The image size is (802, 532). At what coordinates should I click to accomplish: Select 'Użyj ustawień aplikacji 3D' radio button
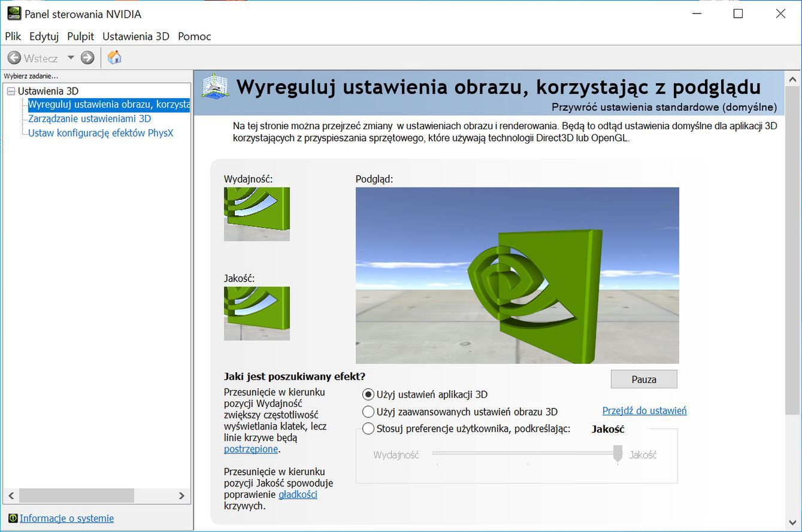point(368,394)
